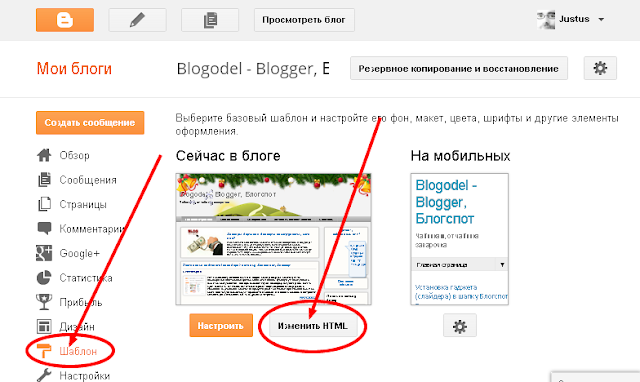The width and height of the screenshot is (640, 382).
Task: Click the Justus profile avatar
Action: point(546,20)
